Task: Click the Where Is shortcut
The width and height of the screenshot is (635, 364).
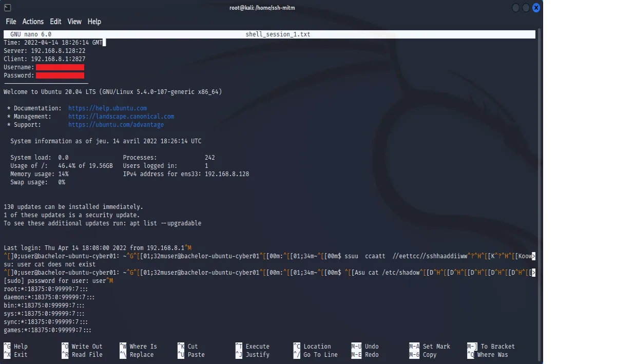Action: click(x=139, y=347)
